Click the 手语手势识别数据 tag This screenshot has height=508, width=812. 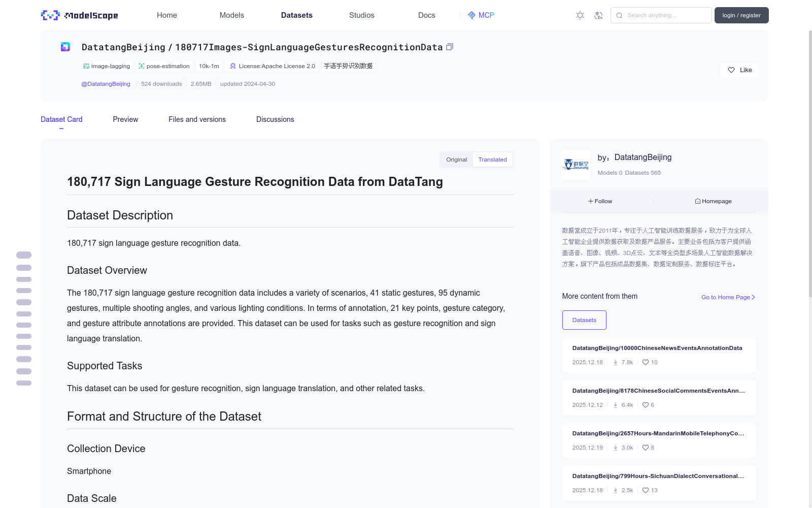pyautogui.click(x=348, y=66)
